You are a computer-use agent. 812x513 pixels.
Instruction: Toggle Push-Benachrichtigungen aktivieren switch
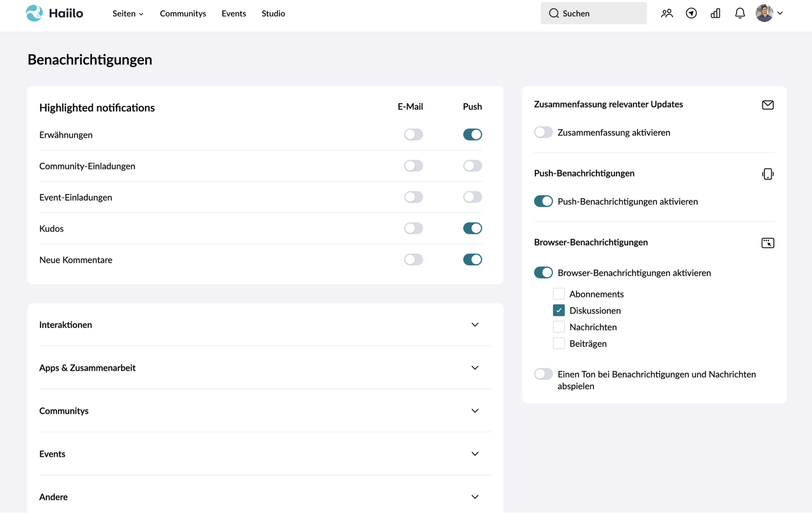click(x=543, y=201)
